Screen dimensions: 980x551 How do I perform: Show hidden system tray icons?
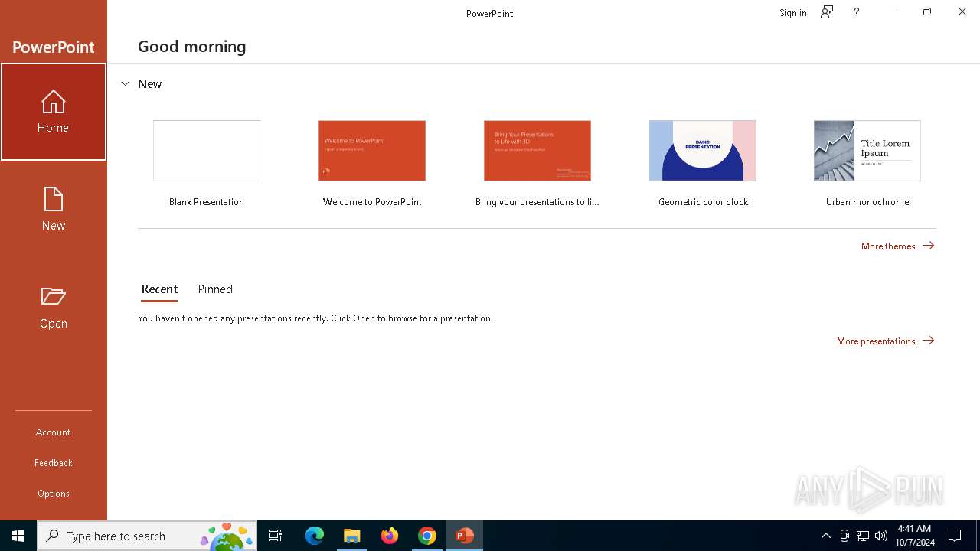825,536
